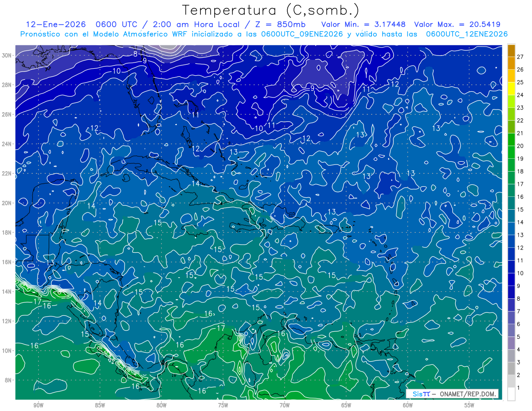Click the color legend value 27
Image resolution: width=532 pixels, height=411 pixels.
click(520, 57)
